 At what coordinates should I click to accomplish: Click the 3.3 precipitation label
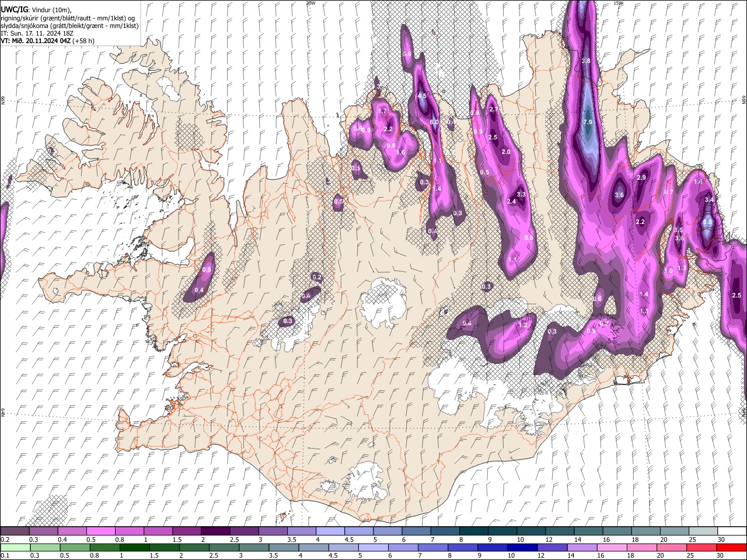(x=521, y=194)
